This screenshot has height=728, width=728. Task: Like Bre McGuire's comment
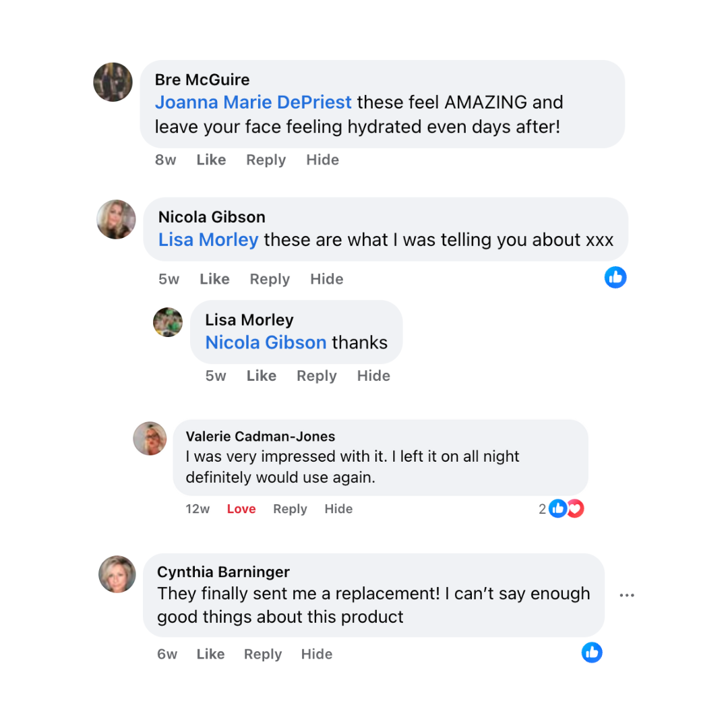click(x=211, y=160)
